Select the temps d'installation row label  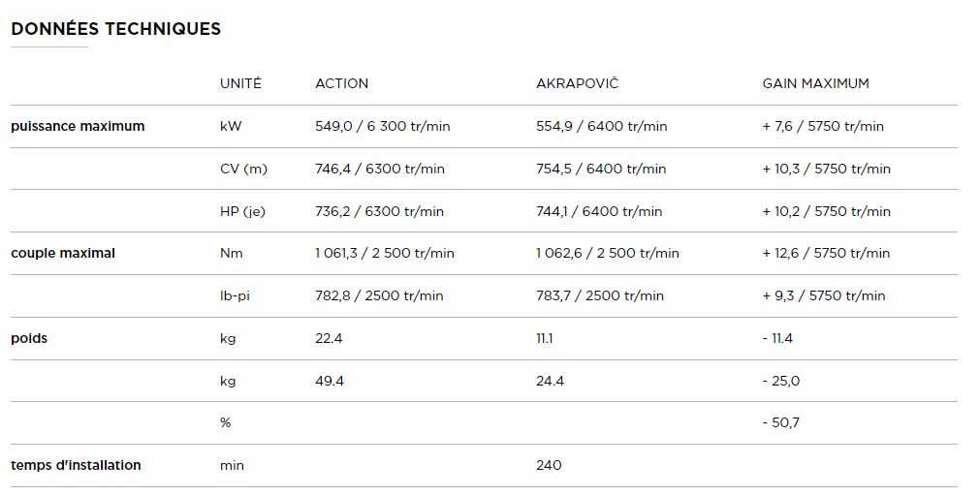(76, 465)
